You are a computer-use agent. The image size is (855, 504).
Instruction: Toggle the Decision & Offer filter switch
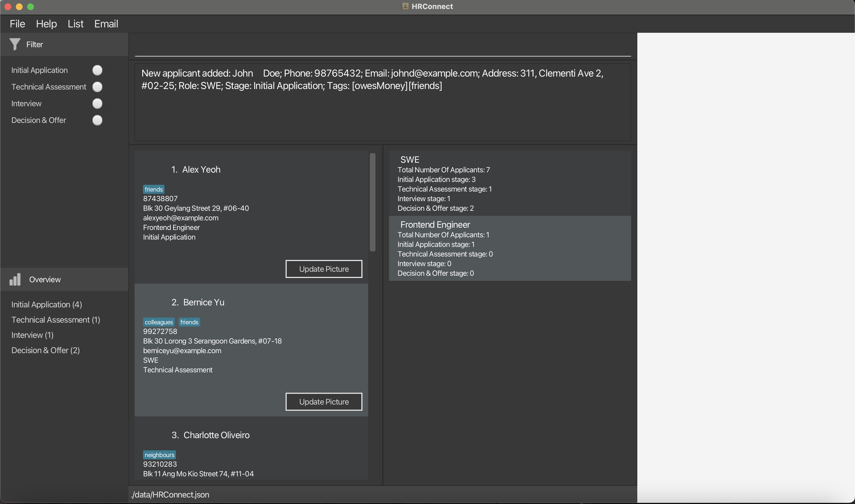tap(98, 120)
